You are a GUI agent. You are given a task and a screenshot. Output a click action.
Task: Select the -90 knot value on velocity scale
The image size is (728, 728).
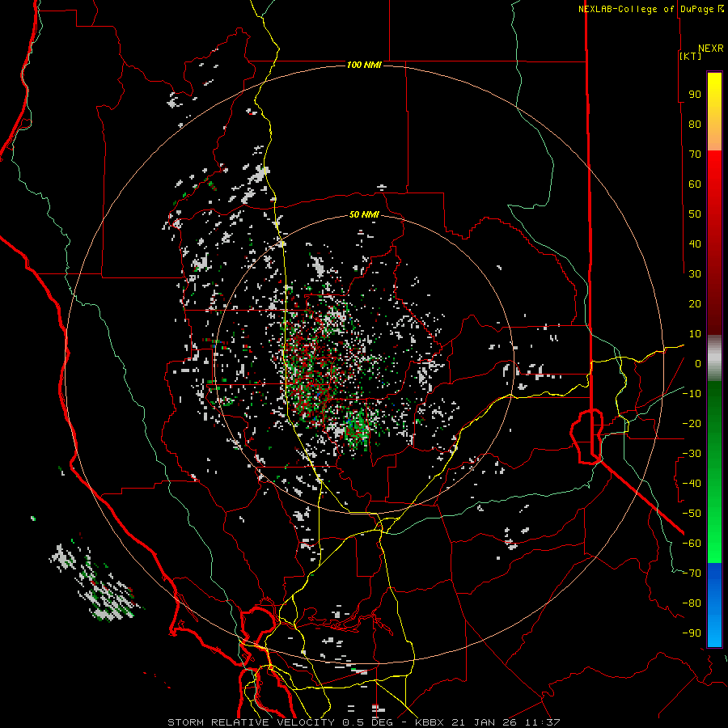[x=692, y=633]
